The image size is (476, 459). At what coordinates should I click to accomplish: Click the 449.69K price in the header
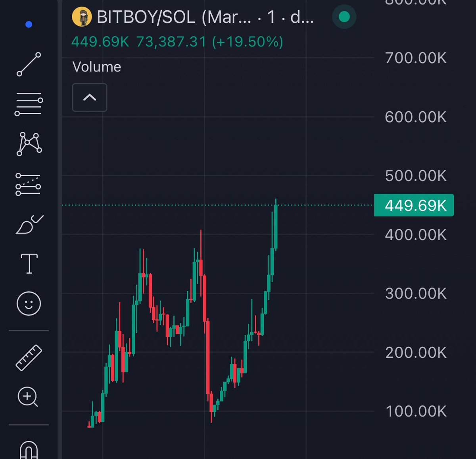pyautogui.click(x=100, y=42)
